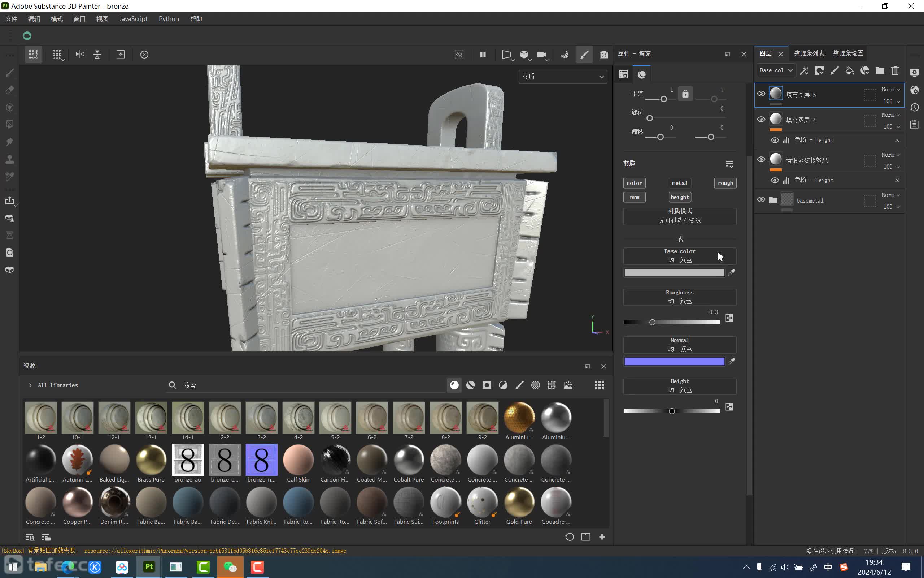Toggle horizontal symmetry mirror icon
The image size is (924, 578).
80,54
